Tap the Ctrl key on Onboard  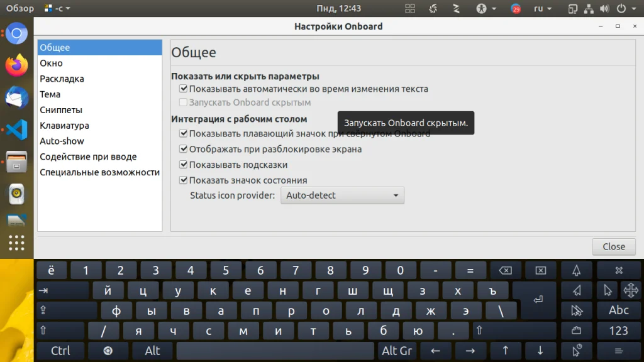pos(60,351)
